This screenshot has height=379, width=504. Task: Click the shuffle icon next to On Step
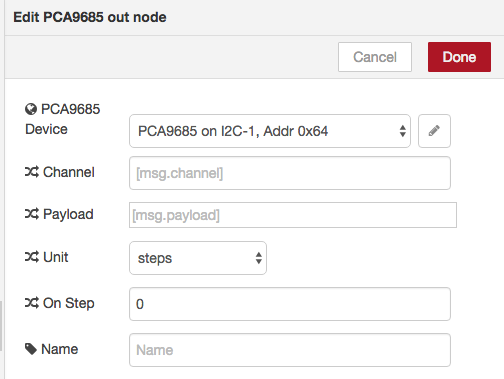tap(32, 303)
